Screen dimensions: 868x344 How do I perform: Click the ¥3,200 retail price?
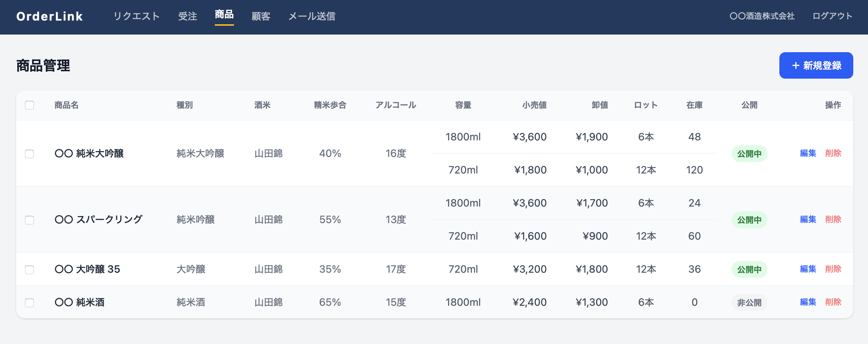point(530,269)
